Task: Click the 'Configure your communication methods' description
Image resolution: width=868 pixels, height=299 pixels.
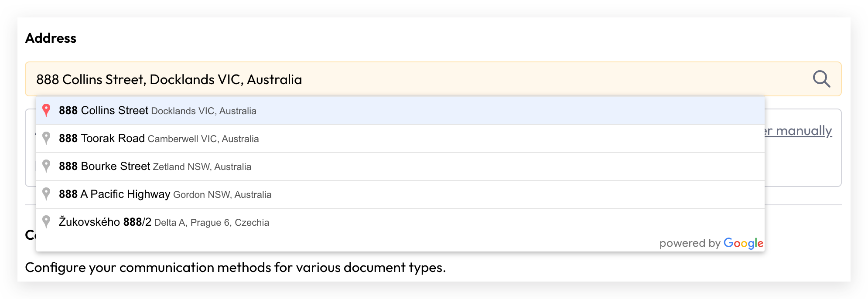Action: pos(236,267)
